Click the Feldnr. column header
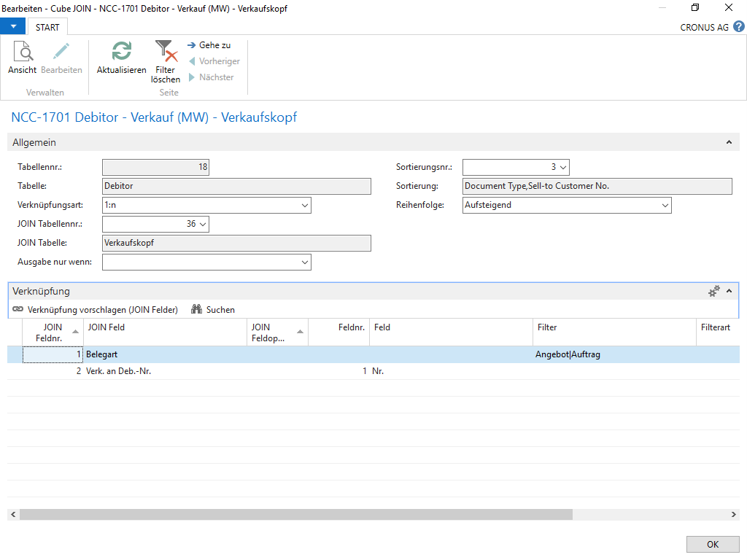The width and height of the screenshot is (747, 560). click(339, 332)
